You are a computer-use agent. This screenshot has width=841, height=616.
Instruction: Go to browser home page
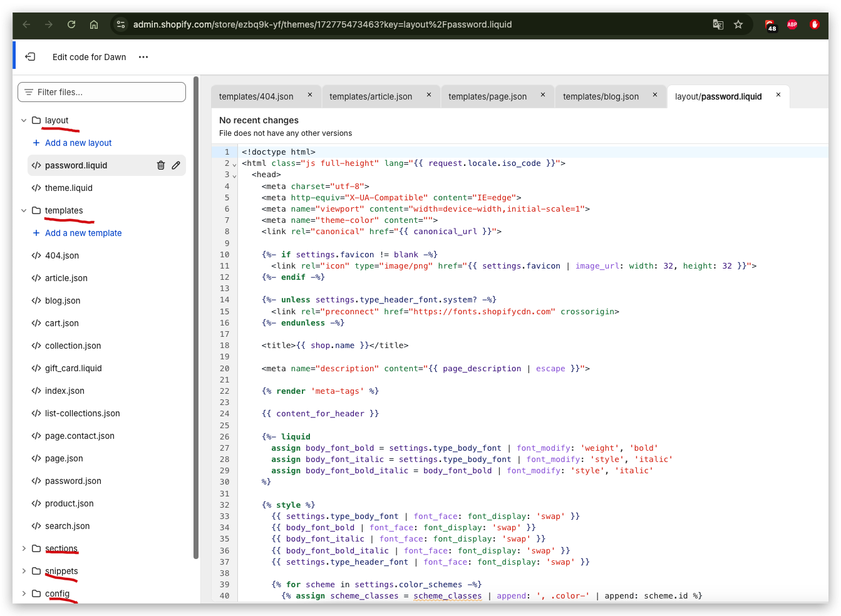tap(94, 24)
